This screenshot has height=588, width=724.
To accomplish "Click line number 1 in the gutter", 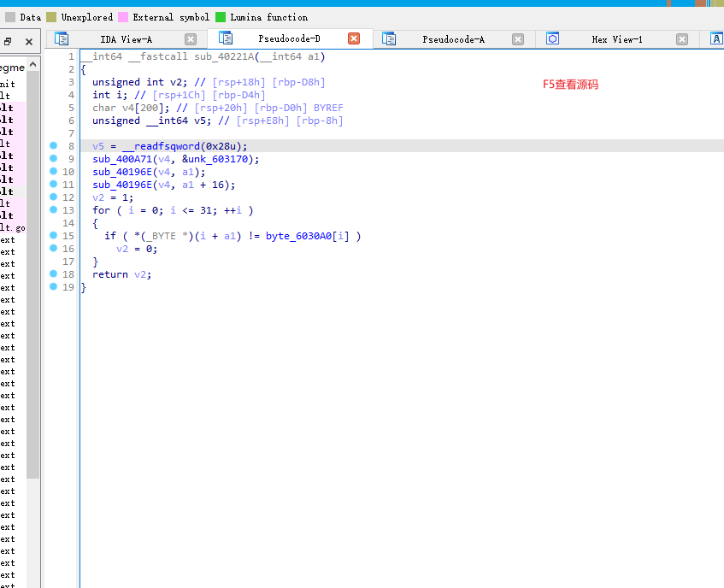I will click(71, 56).
